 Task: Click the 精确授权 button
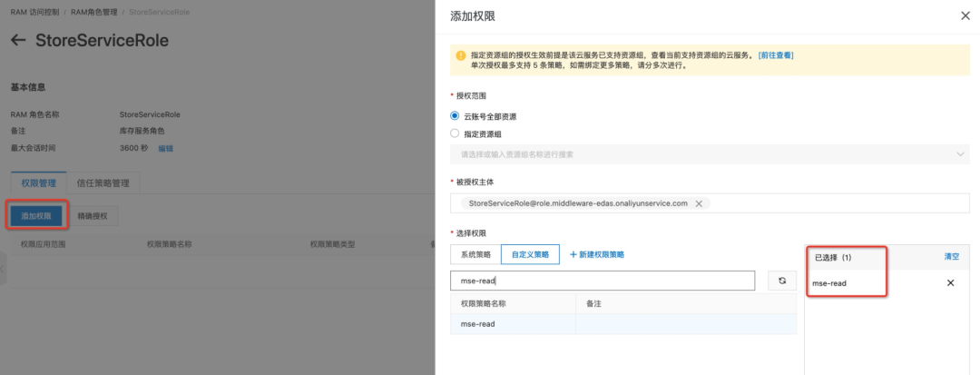pyautogui.click(x=93, y=216)
